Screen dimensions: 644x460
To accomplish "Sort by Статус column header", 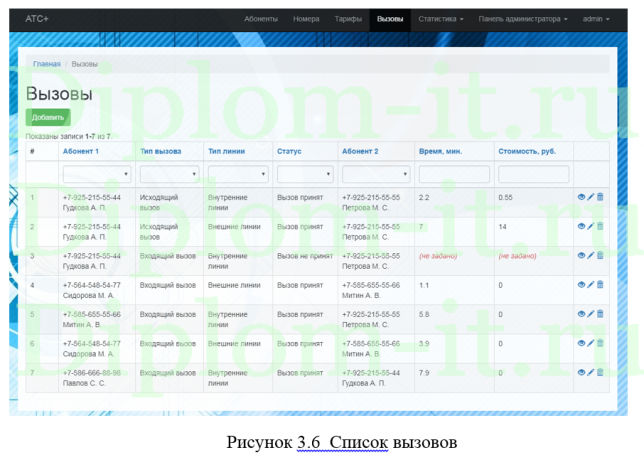I will click(289, 151).
